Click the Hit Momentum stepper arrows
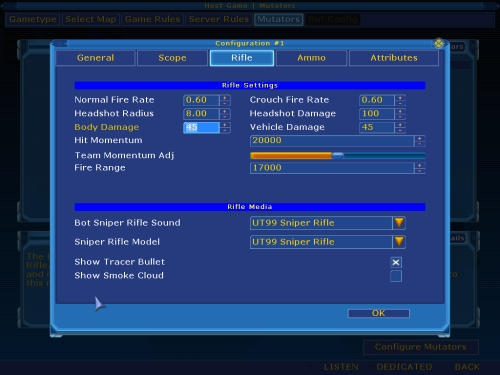Screen dimensions: 500x375 pos(420,141)
